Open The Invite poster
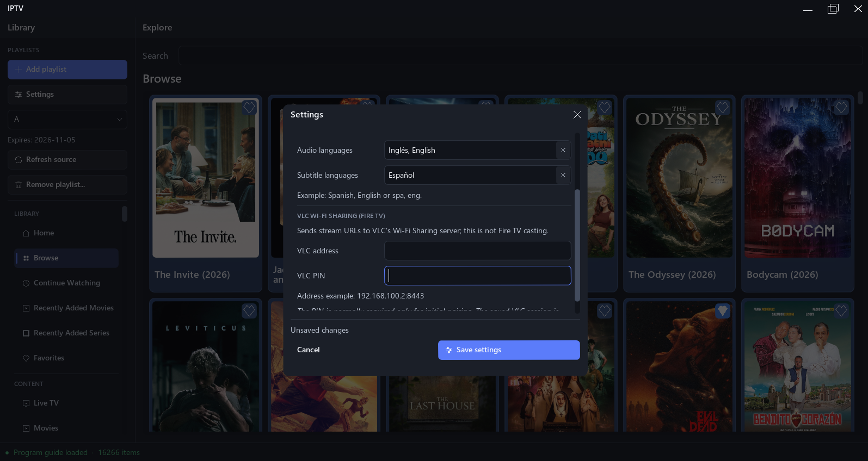Viewport: 868px width, 461px height. pos(206,178)
